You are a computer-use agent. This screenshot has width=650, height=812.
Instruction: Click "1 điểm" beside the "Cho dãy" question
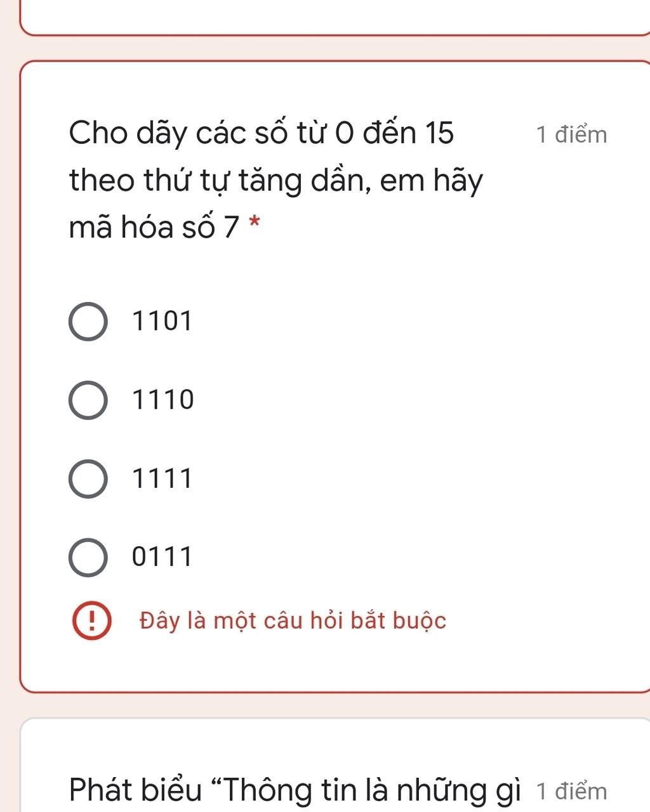coord(571,135)
